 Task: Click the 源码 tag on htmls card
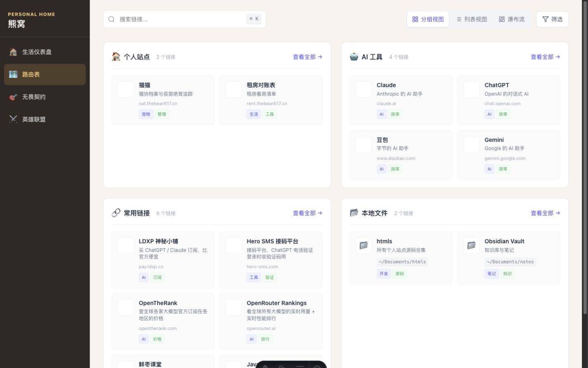click(x=399, y=273)
